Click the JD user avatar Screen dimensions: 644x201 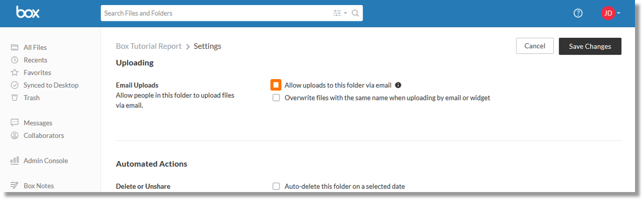click(x=608, y=13)
